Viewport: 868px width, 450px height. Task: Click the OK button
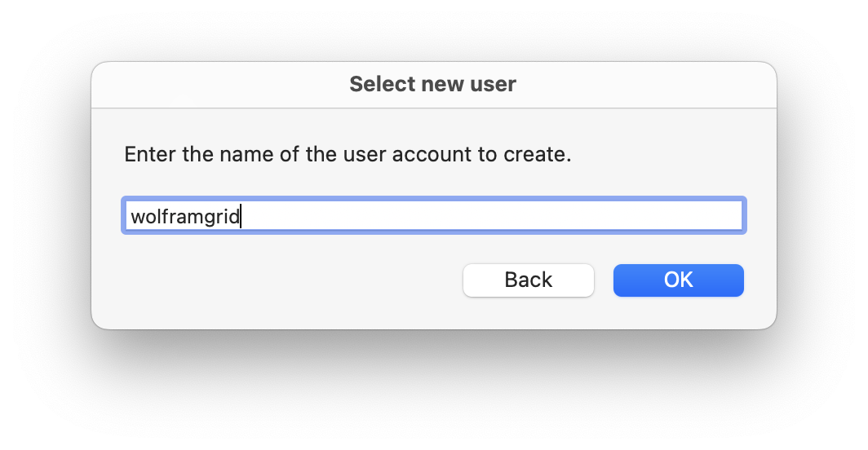[x=678, y=280]
